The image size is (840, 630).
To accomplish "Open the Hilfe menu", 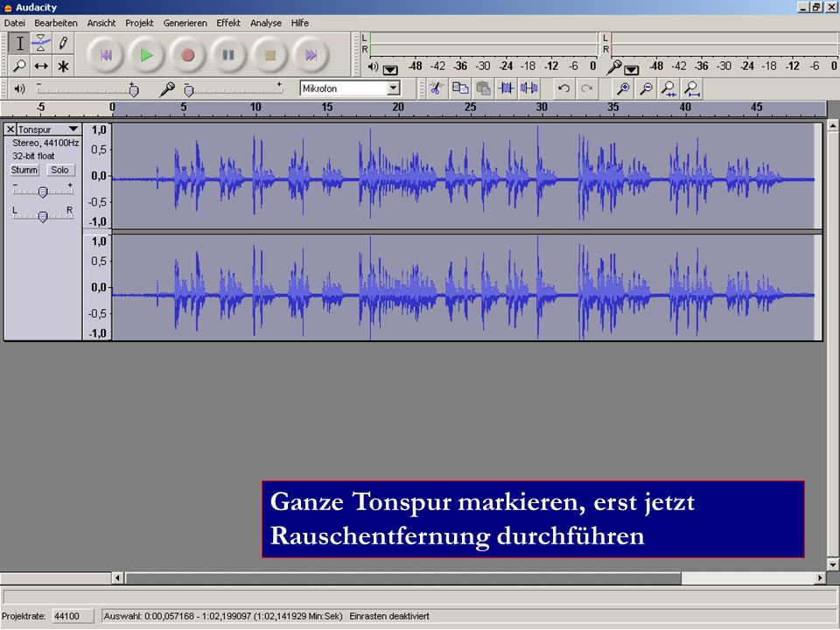I will point(300,23).
